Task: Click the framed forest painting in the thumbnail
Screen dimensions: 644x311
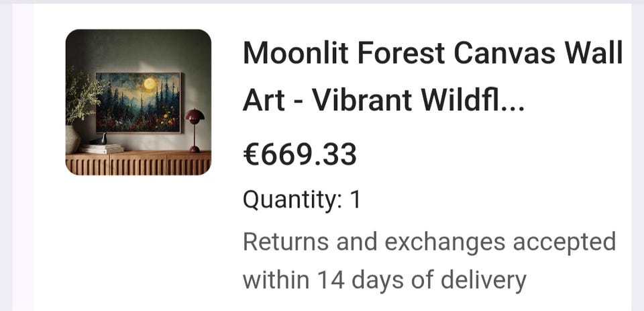Action: pyautogui.click(x=138, y=102)
